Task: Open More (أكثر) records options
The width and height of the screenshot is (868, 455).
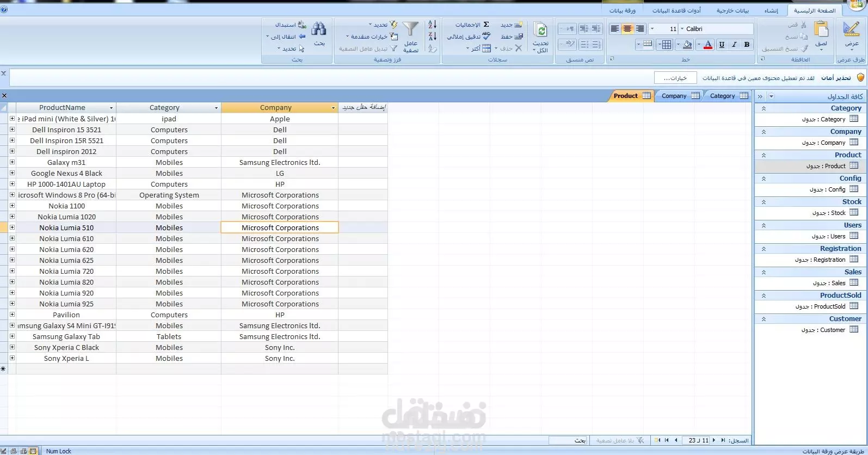Action: click(479, 48)
